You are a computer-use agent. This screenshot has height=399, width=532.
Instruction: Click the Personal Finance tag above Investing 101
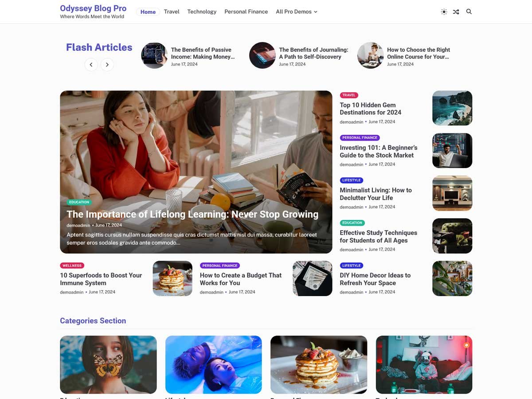(x=360, y=138)
